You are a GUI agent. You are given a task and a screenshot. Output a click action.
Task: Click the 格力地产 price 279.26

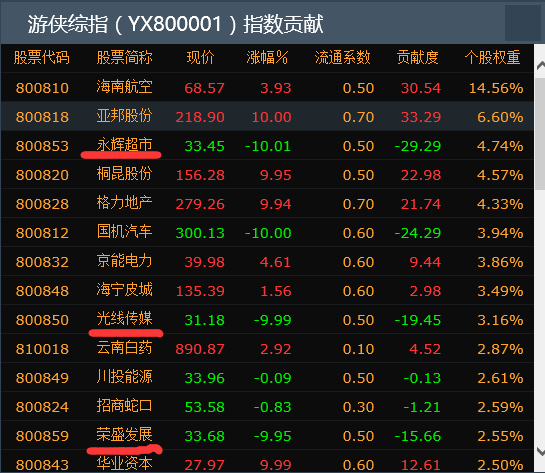coord(200,204)
